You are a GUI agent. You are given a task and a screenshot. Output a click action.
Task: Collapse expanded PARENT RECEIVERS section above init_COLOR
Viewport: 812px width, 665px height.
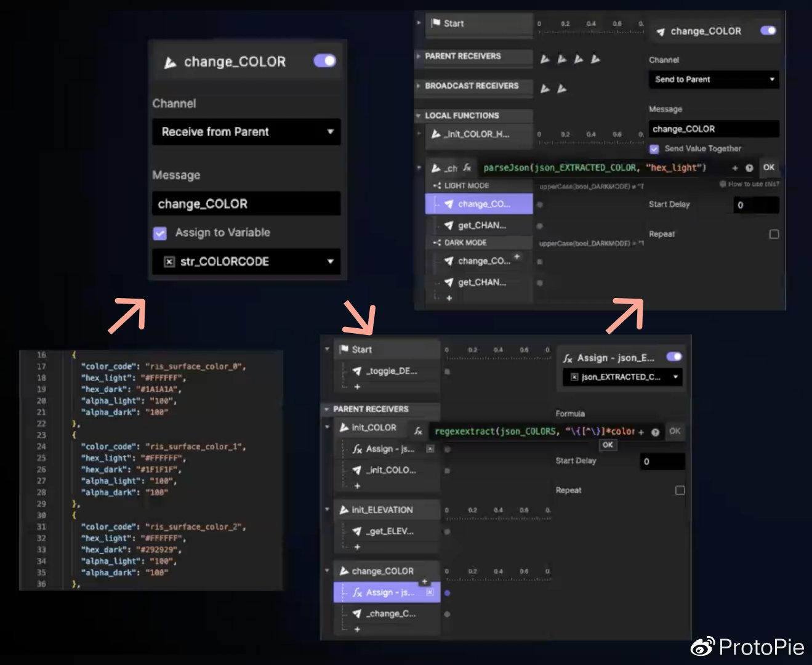[x=326, y=409]
